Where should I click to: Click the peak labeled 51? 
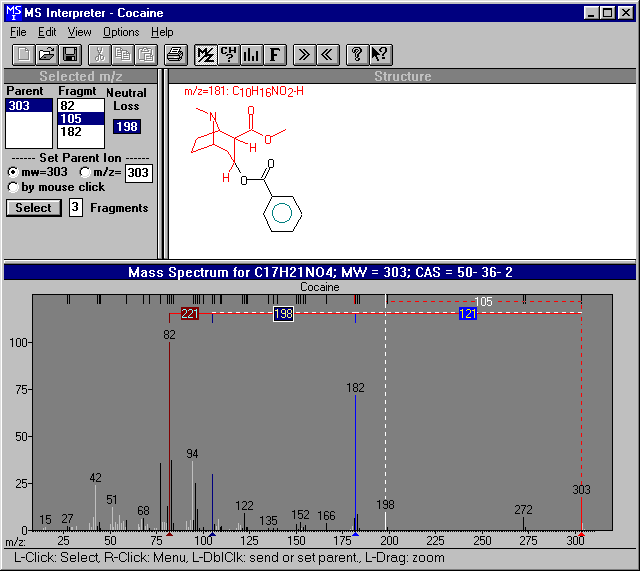pyautogui.click(x=112, y=518)
